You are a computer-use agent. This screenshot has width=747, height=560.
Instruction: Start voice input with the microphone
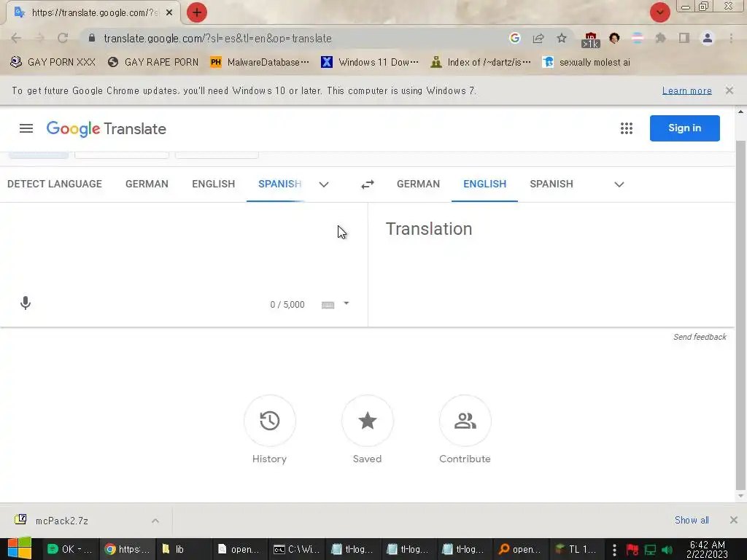[x=26, y=303]
